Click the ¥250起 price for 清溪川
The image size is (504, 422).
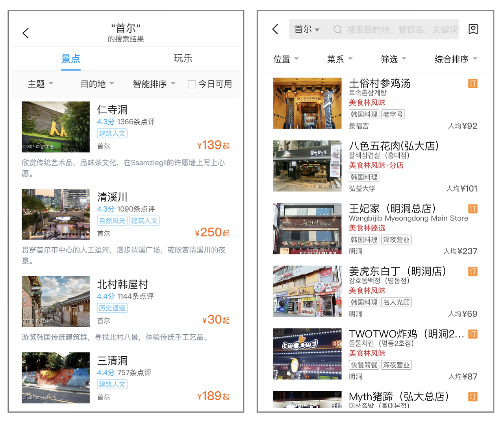[x=212, y=232]
